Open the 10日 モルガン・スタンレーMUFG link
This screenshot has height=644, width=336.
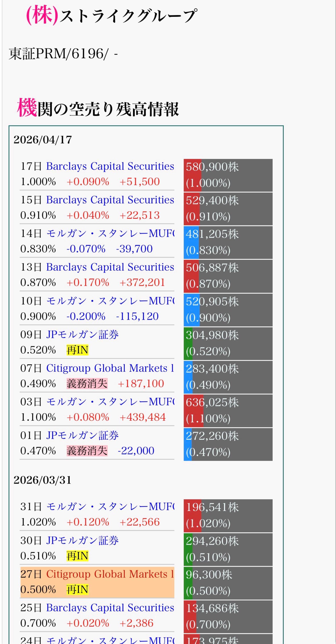pyautogui.click(x=110, y=301)
